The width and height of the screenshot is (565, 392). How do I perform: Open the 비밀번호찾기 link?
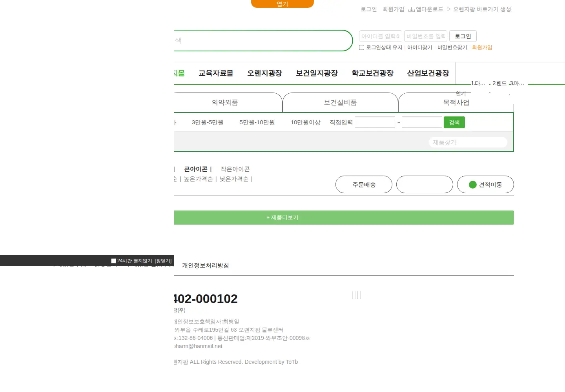click(452, 47)
